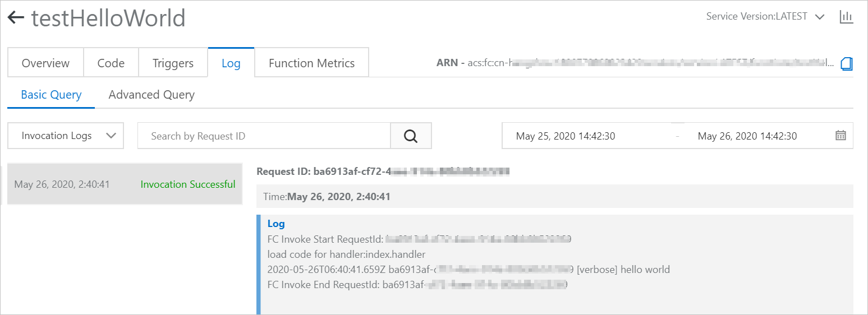Click the Search by Request ID field
This screenshot has width=868, height=315.
tap(264, 136)
